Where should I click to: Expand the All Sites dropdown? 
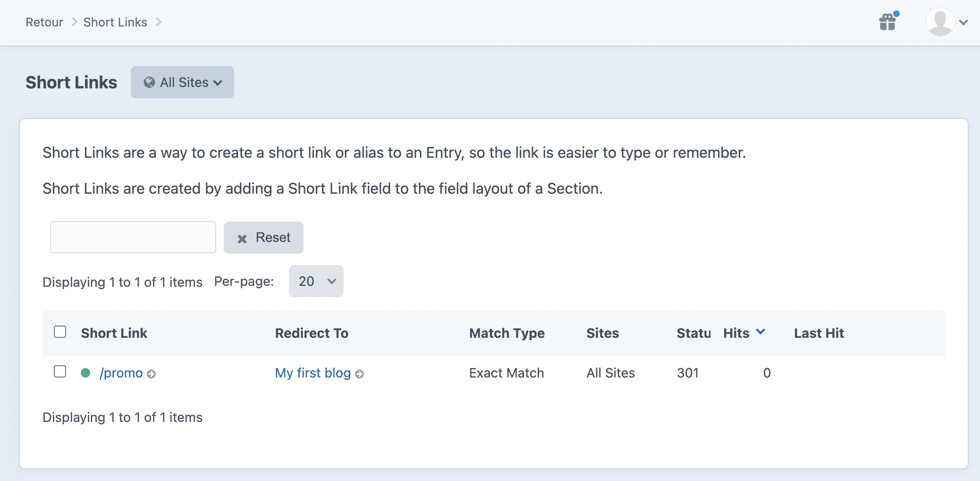[x=182, y=82]
